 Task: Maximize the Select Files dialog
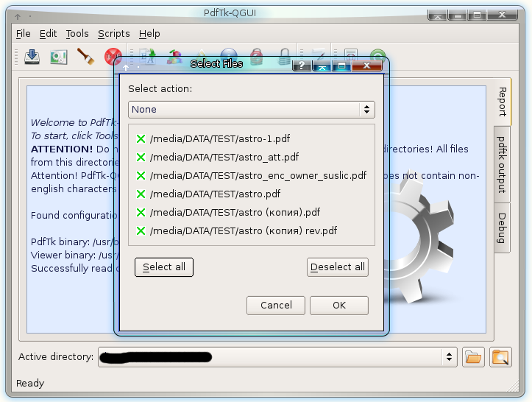coord(341,66)
